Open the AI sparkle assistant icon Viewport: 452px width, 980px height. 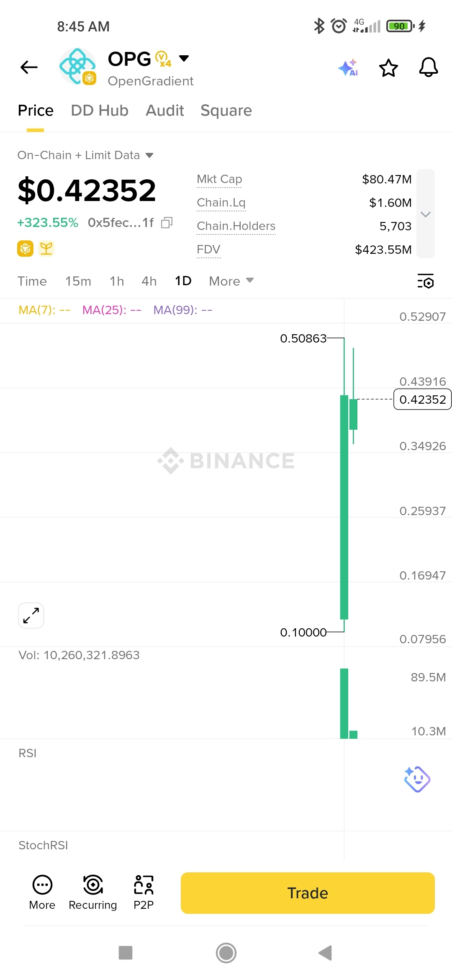348,67
